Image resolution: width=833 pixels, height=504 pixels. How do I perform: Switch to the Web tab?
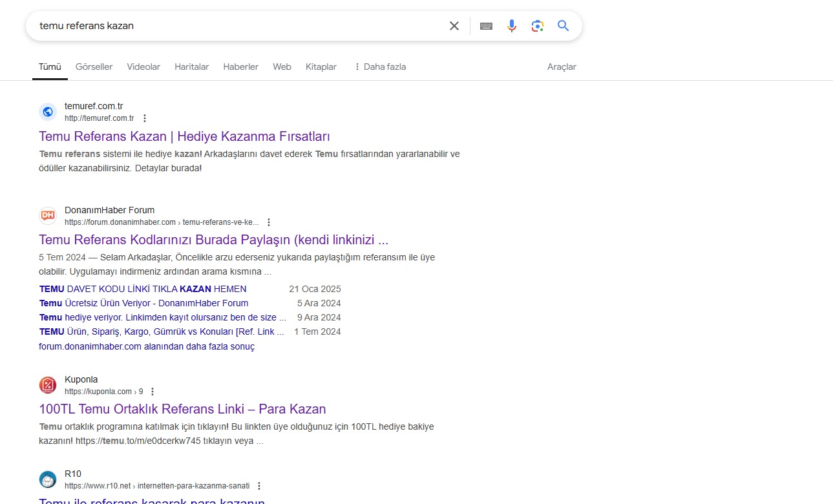(282, 67)
